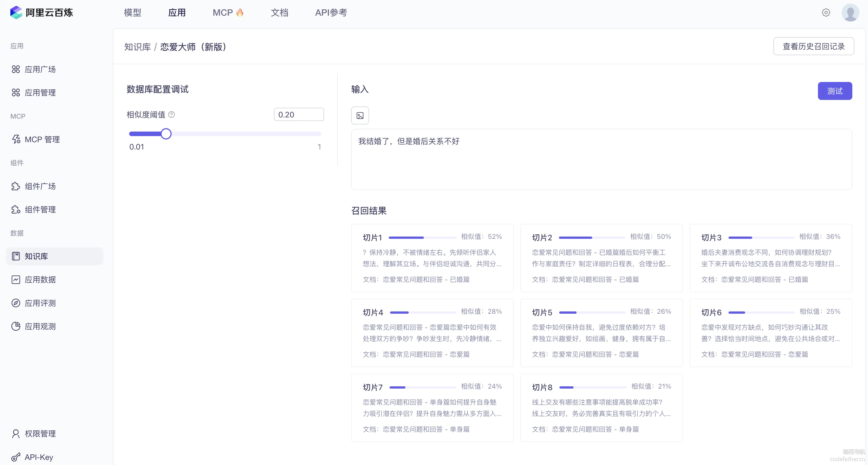Open the 文档 top navigation tab
Screen dimensions: 868x465
[x=279, y=12]
